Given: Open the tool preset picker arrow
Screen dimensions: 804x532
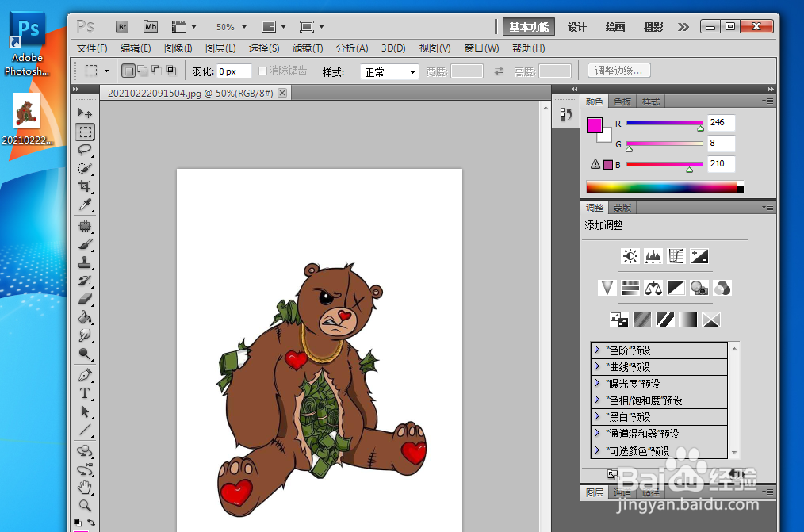Looking at the screenshot, I should tap(107, 71).
